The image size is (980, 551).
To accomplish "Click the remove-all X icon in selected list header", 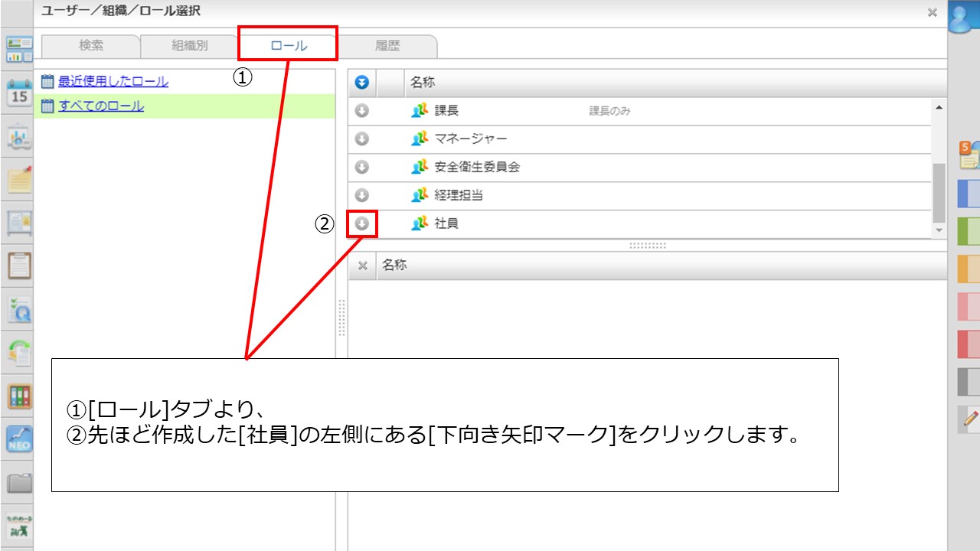I will tap(363, 266).
